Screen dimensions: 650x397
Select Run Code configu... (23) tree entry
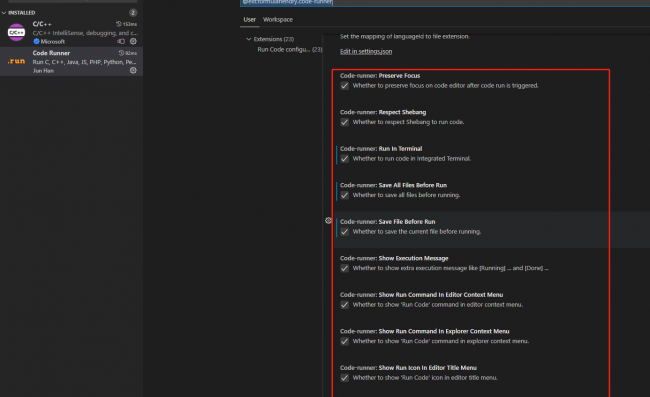pos(290,49)
